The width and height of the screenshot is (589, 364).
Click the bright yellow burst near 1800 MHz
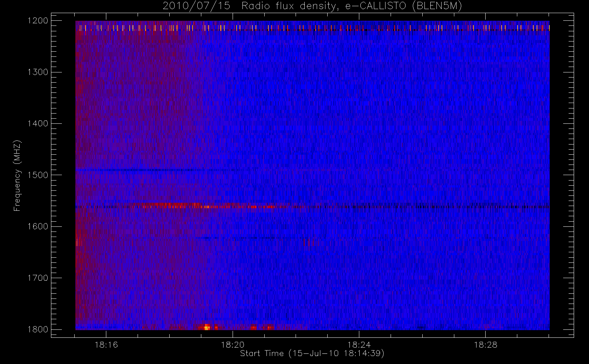pyautogui.click(x=207, y=327)
